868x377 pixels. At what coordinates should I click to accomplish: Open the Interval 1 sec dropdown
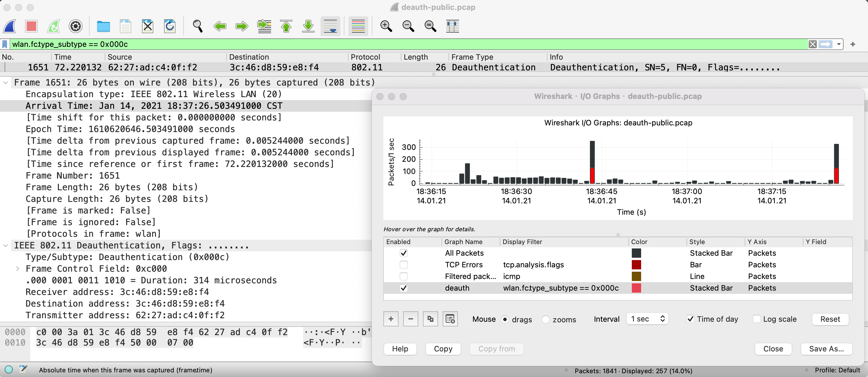647,319
